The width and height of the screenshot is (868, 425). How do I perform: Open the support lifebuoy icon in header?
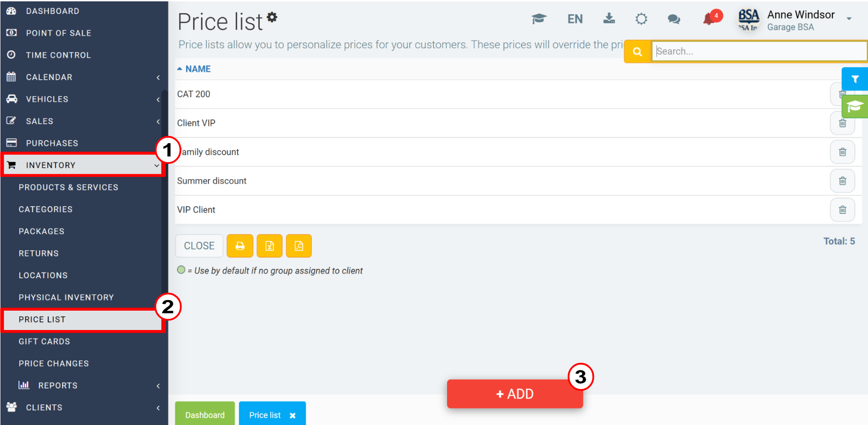[x=642, y=19]
